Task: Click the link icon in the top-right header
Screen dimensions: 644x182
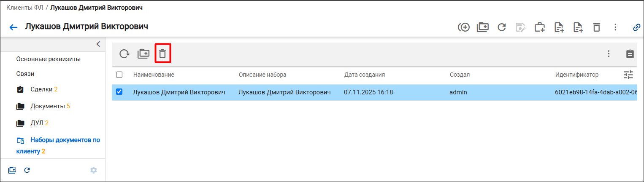Action: click(637, 27)
